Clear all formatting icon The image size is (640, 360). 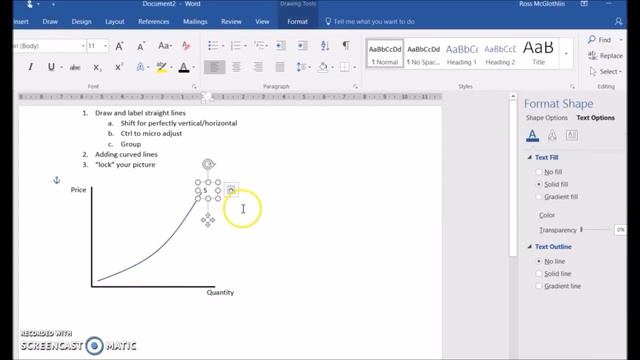(x=186, y=46)
